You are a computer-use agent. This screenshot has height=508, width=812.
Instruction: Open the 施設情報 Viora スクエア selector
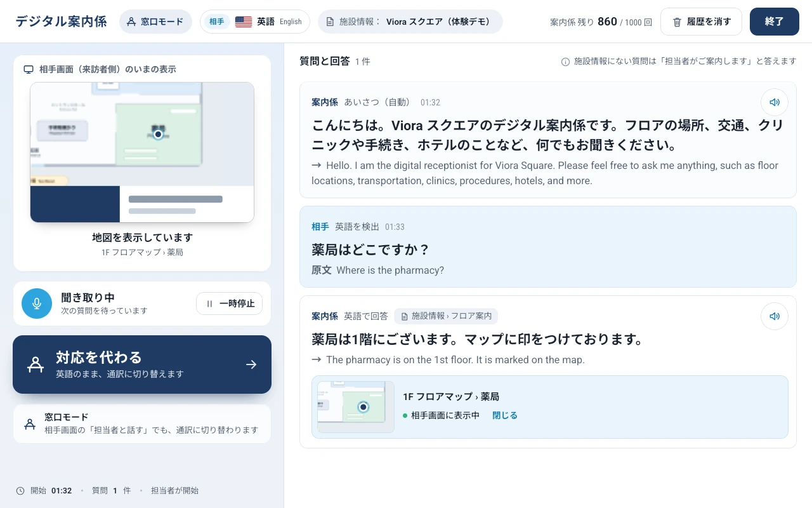click(410, 22)
